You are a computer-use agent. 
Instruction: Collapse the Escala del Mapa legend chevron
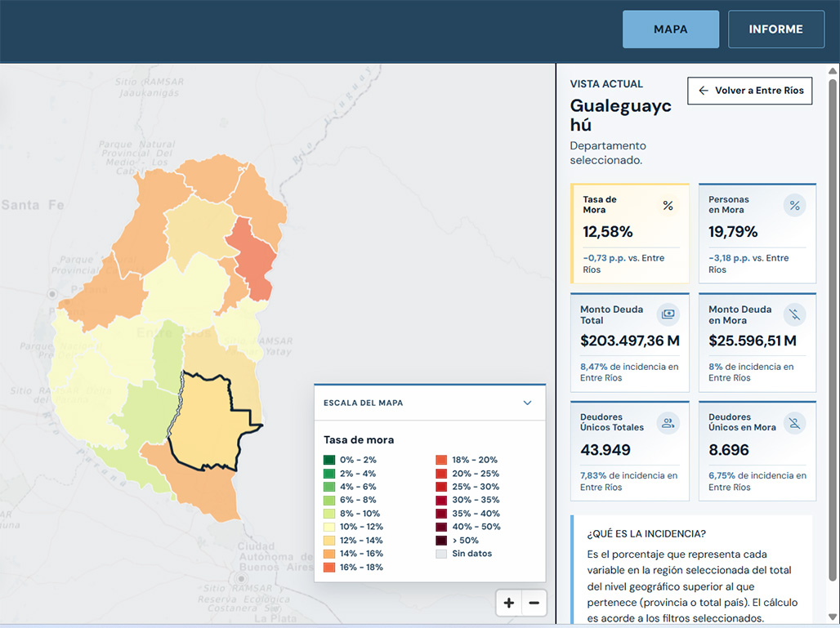[527, 403]
